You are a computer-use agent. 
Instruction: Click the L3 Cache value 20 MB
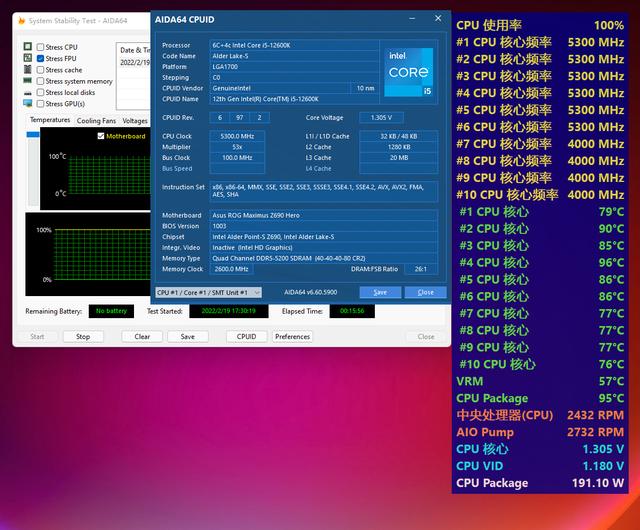coord(399,158)
